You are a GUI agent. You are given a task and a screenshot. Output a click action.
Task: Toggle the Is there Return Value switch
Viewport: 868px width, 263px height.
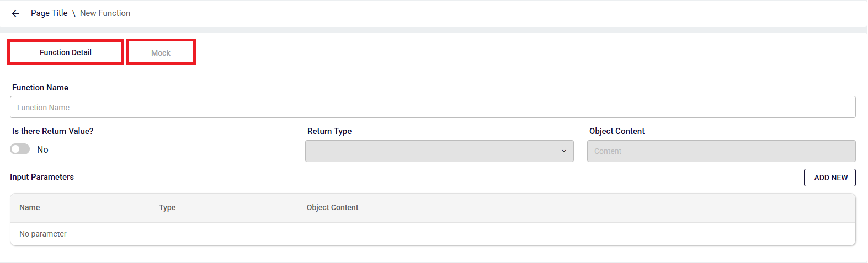[x=20, y=149]
